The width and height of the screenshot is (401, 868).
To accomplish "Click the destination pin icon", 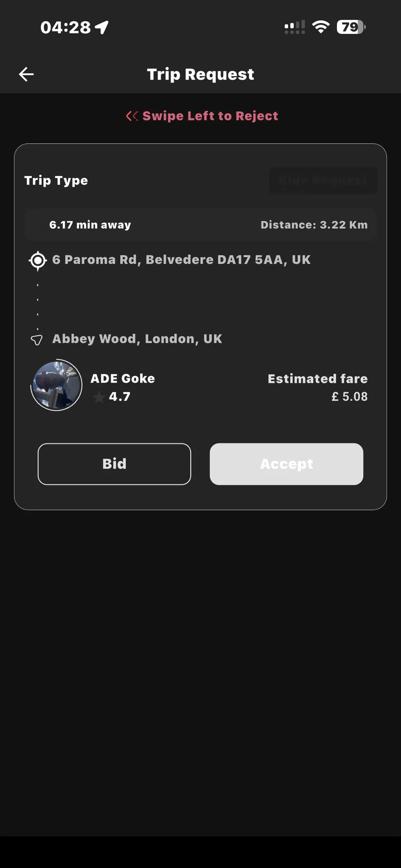I will coord(37,340).
